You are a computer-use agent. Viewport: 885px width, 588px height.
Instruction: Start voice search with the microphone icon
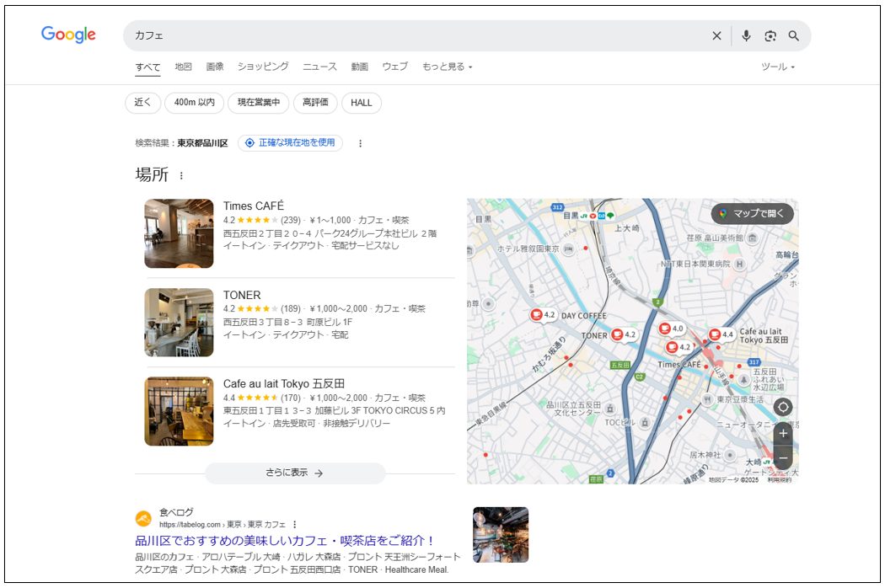(746, 35)
